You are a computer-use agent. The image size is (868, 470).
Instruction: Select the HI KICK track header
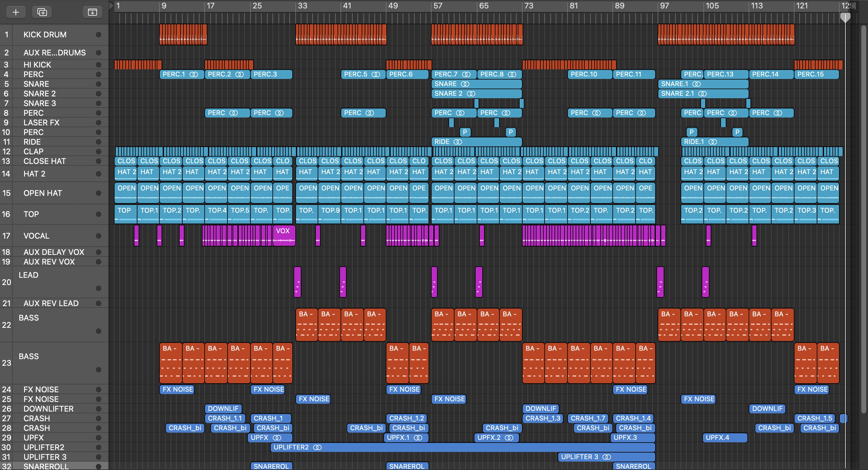[37, 64]
